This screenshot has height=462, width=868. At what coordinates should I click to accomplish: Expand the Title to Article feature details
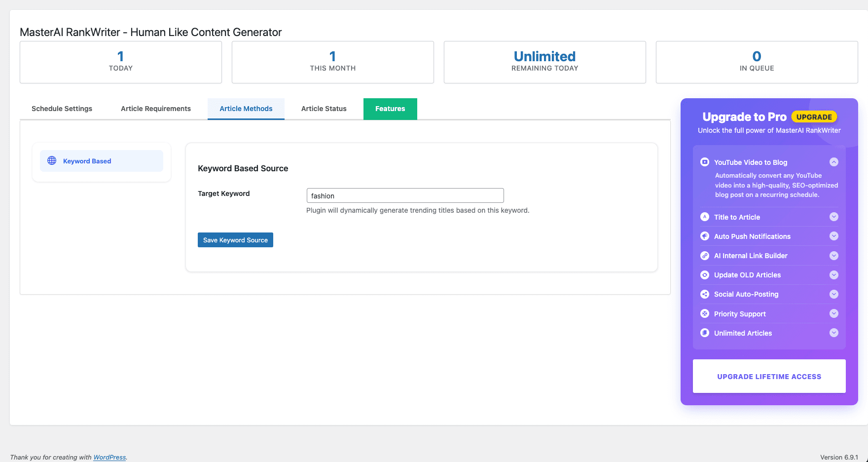pos(834,217)
